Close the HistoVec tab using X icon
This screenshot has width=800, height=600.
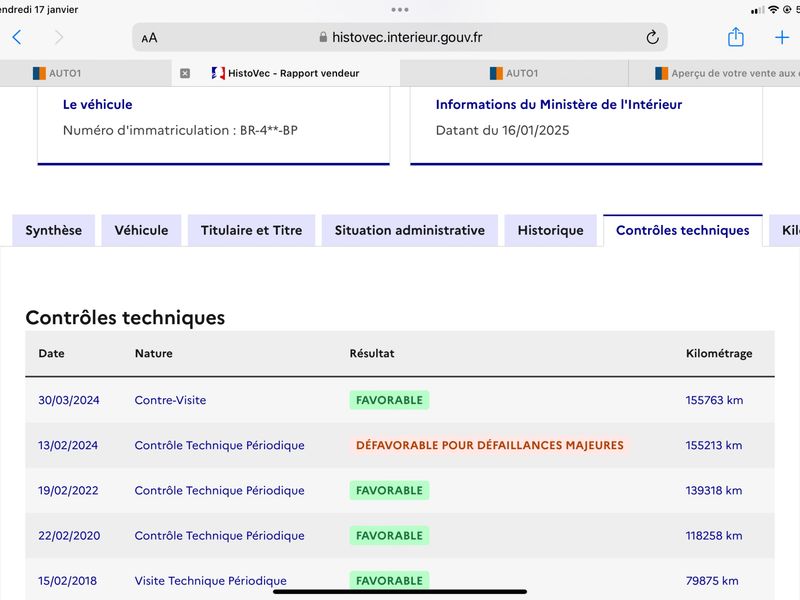[185, 73]
